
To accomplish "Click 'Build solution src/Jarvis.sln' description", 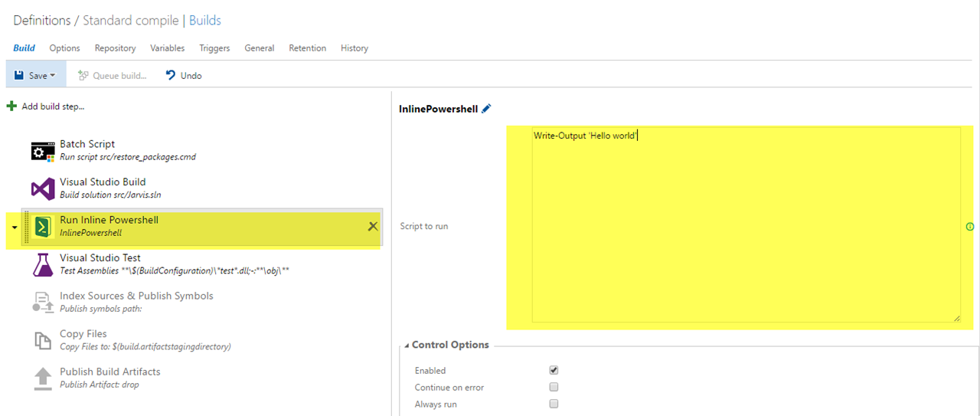I will point(110,195).
